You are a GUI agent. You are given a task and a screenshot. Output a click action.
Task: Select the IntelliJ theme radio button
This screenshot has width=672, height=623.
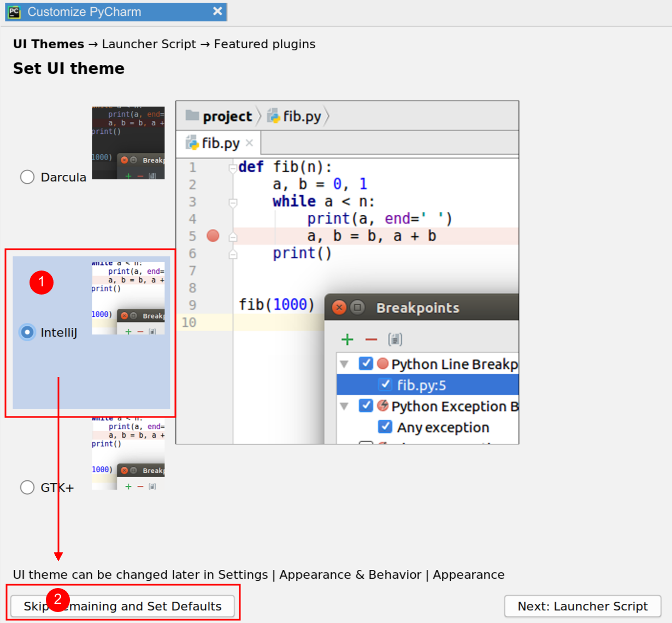[27, 332]
